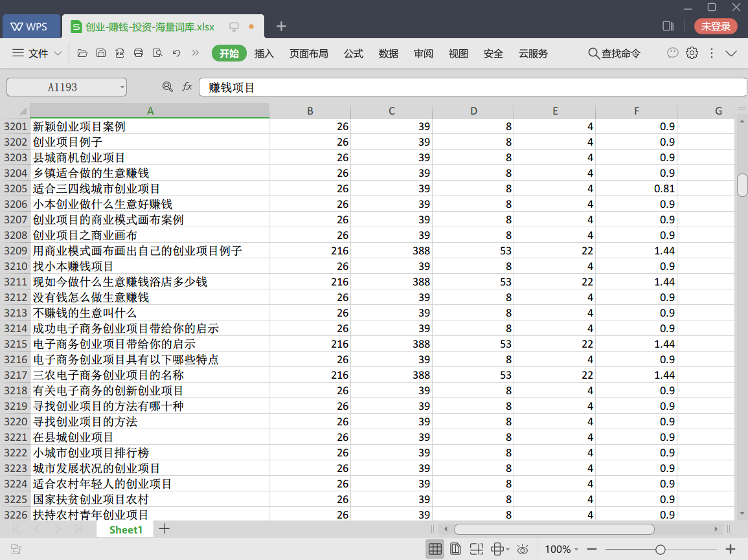
Task: Click the formula bar containing 赚钱项目
Action: (x=473, y=87)
